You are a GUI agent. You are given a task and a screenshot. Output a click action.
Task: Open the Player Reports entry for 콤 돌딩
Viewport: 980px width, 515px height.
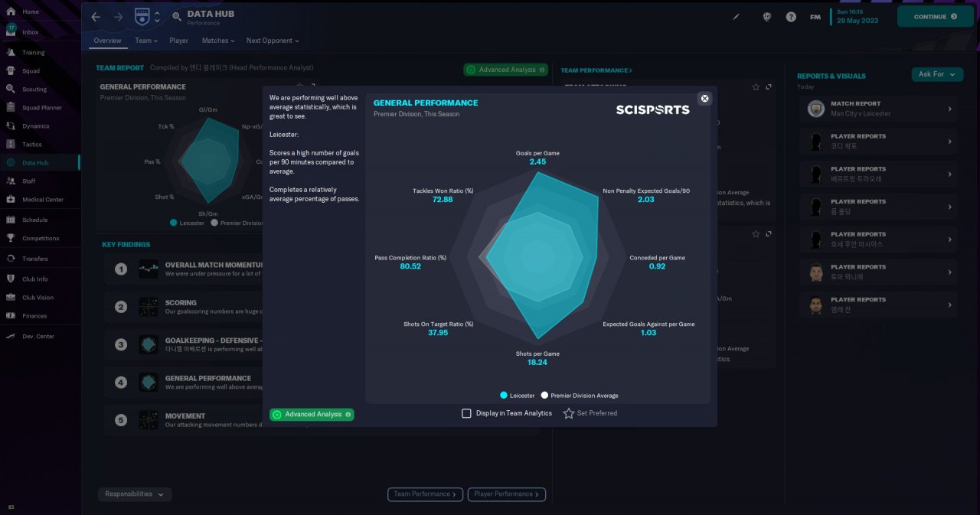(877, 207)
